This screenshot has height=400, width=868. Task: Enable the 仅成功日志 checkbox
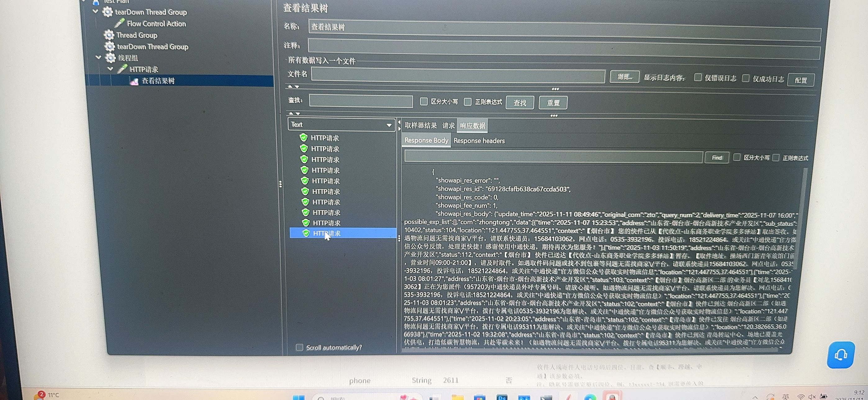746,78
